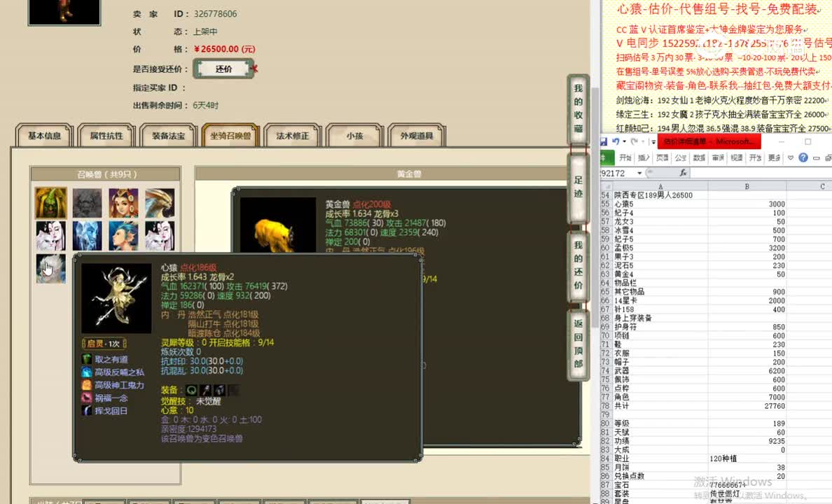Open Excel 公式 ribbon tab
This screenshot has width=832, height=504.
point(681,157)
